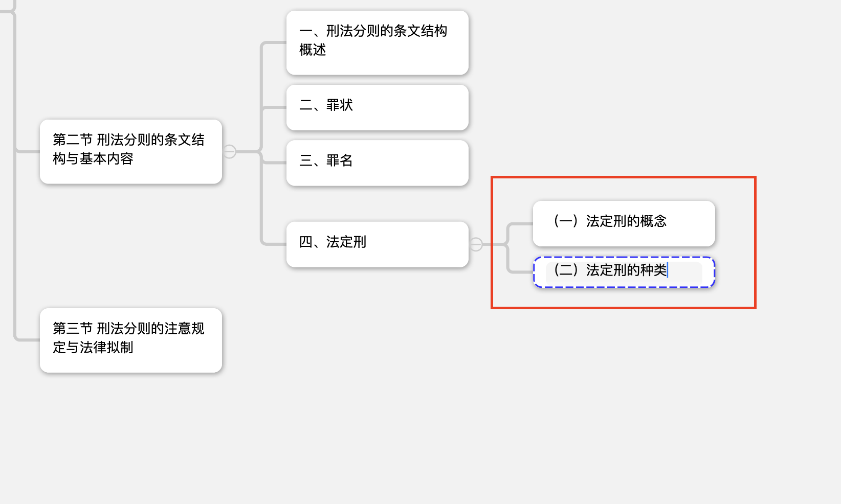The image size is (841, 504).
Task: Click the connector branch into (一)法定刑的概念
Action: coord(521,224)
